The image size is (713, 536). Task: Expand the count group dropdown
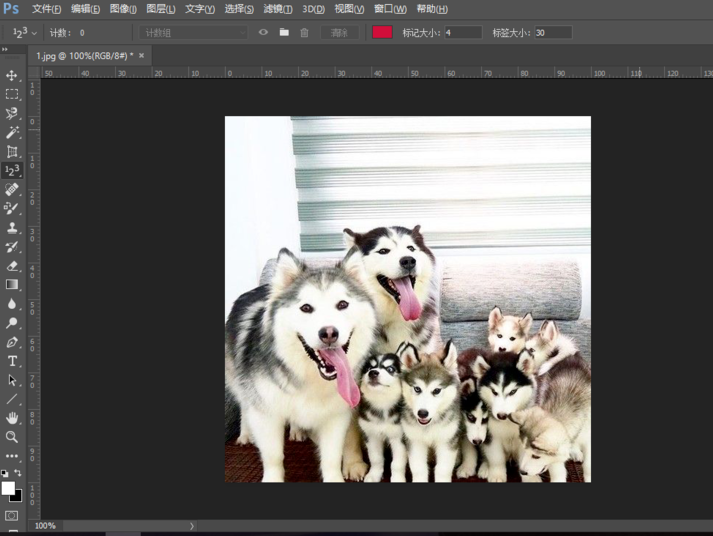coord(242,33)
